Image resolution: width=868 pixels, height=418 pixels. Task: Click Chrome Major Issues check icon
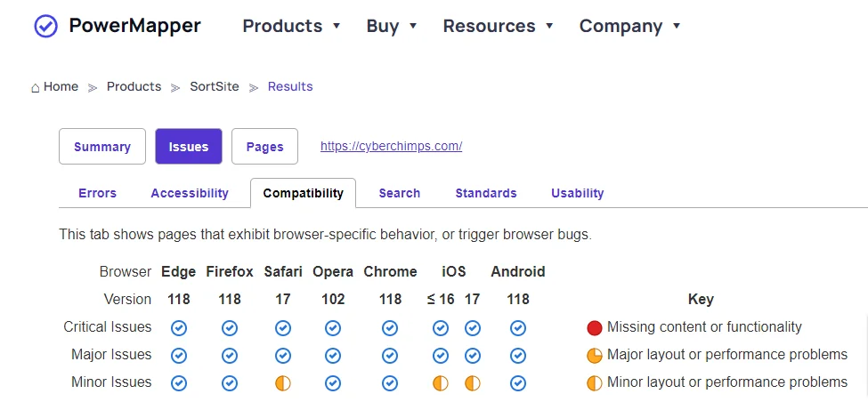click(390, 356)
